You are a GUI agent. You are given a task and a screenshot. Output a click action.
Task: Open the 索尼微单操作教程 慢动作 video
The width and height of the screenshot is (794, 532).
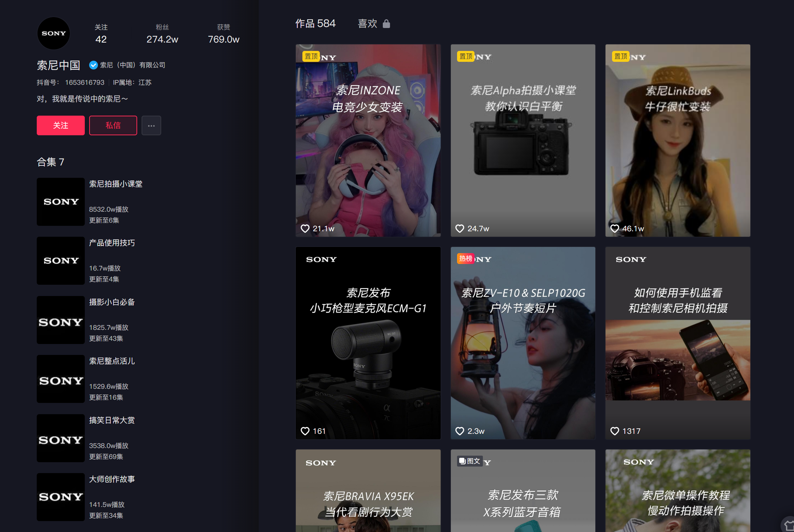pos(678,491)
